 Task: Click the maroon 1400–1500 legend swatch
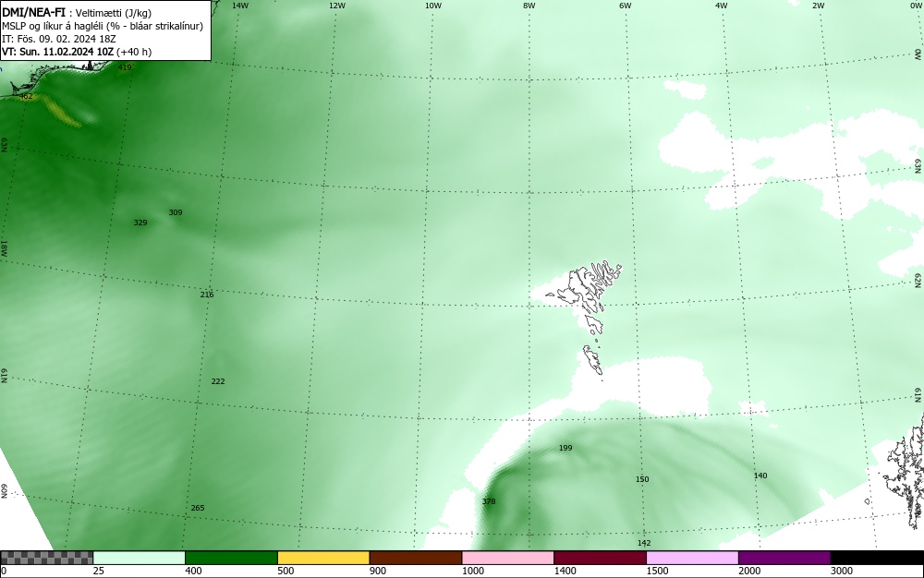600,558
